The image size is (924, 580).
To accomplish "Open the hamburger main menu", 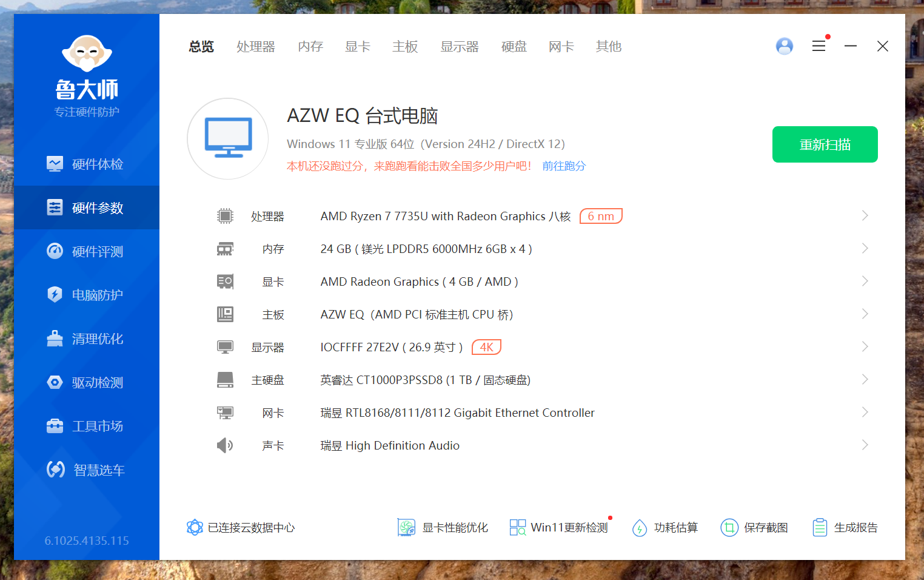I will (x=819, y=46).
